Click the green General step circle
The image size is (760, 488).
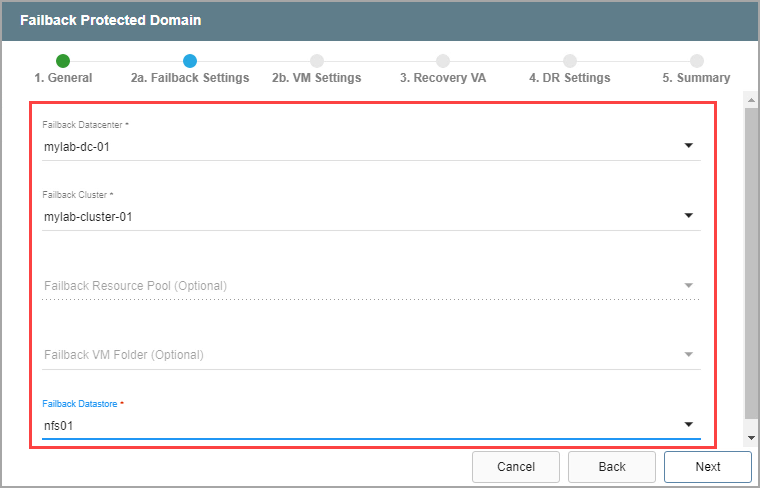tap(63, 61)
